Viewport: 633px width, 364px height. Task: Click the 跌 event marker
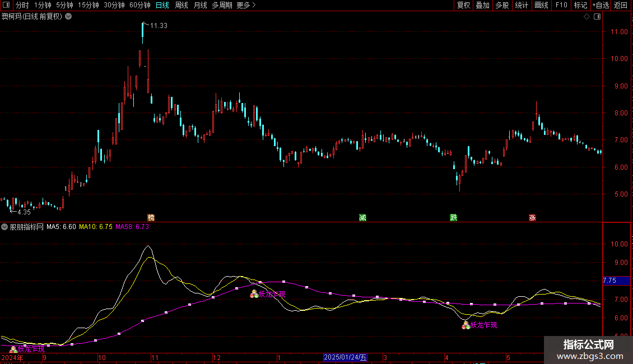pyautogui.click(x=454, y=217)
